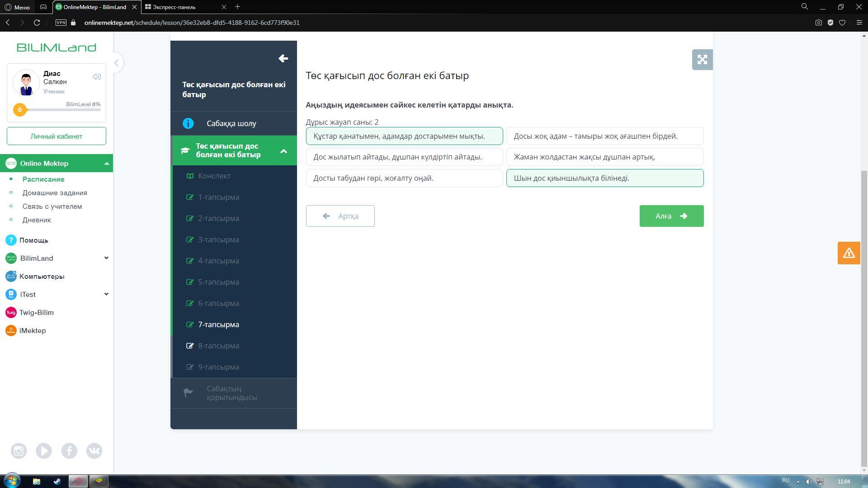Click the BilimLevel progress slider
The image size is (868, 488).
click(x=59, y=110)
